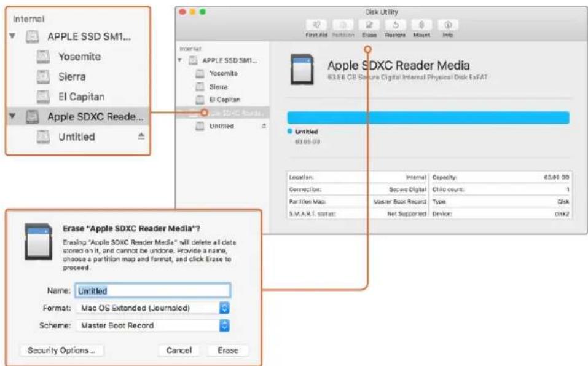
Task: Click the Type value Disk
Action: pos(563,202)
